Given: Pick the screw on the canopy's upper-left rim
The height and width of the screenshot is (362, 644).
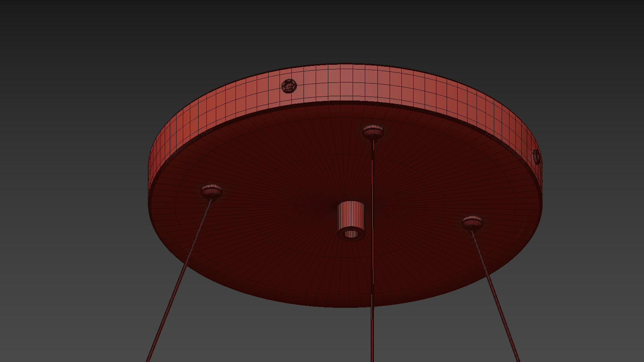Looking at the screenshot, I should coord(289,86).
